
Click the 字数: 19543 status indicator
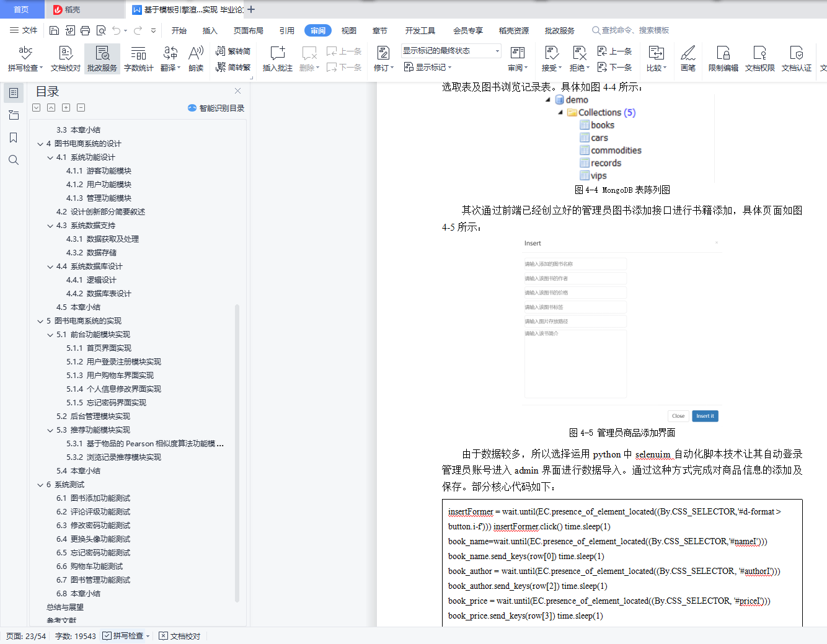(x=76, y=636)
